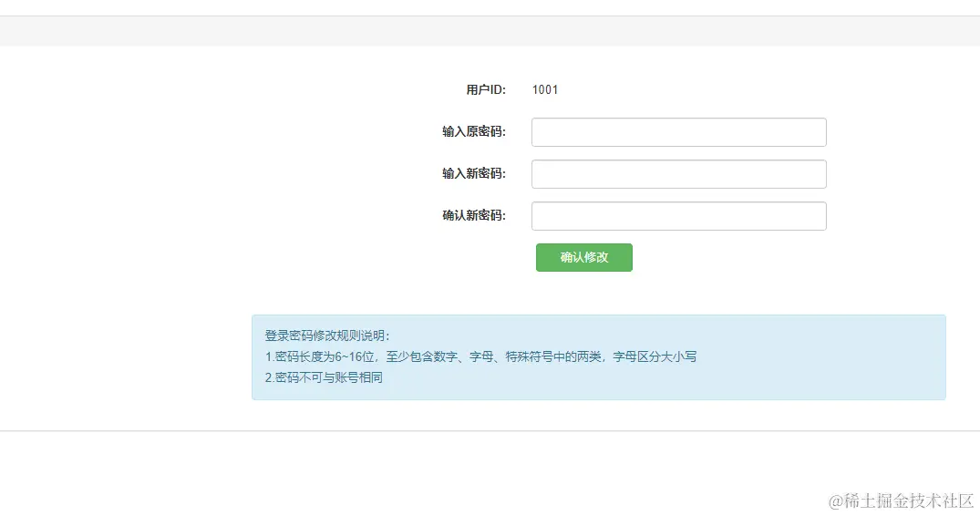The image size is (980, 516).
Task: Click the 输入新密码: label
Action: point(474,173)
